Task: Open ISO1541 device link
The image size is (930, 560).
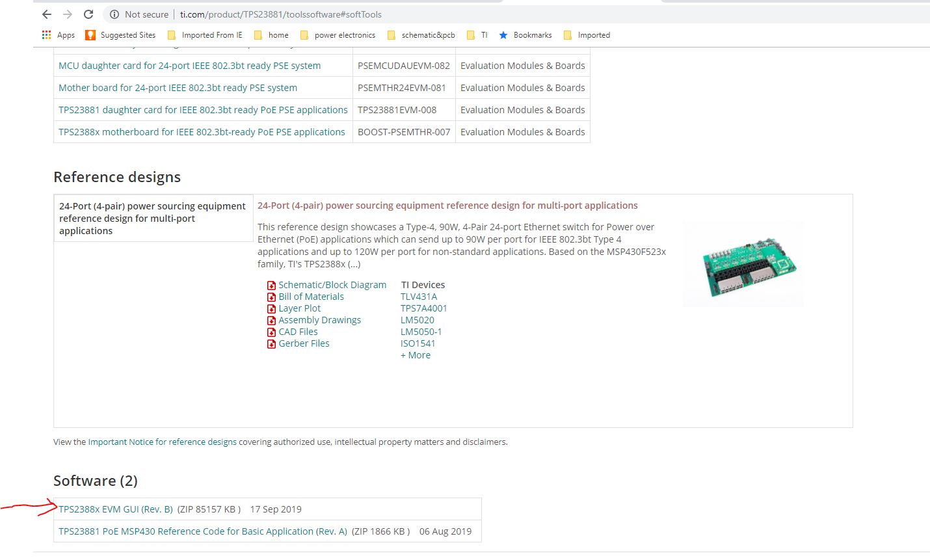Action: click(418, 343)
